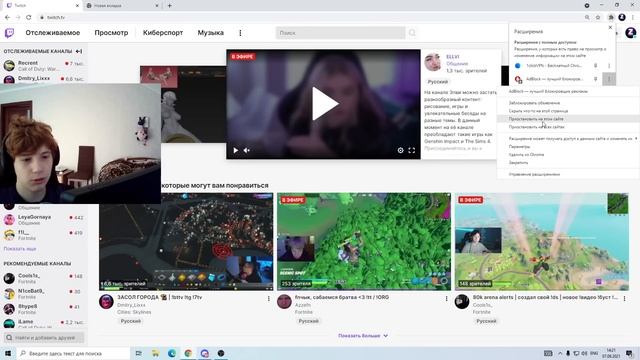The image size is (640, 360).
Task: Focus the Twitch search field
Action: (340, 33)
